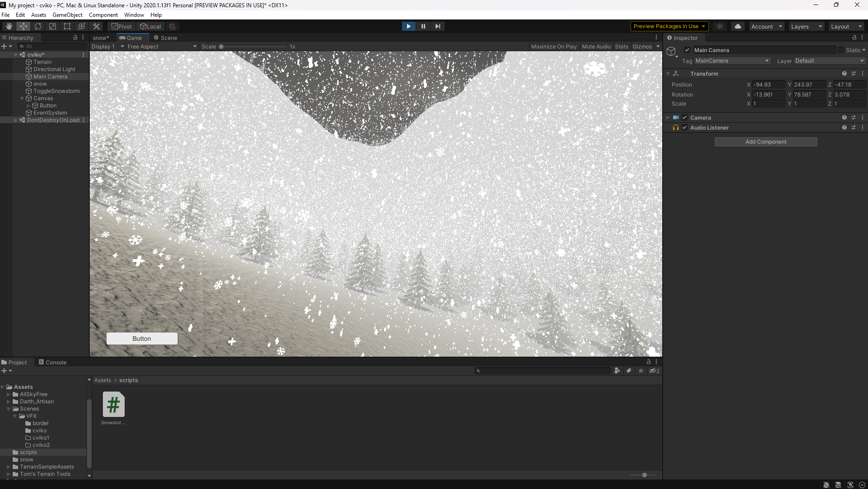Open Audio Listener help icon

tap(844, 127)
